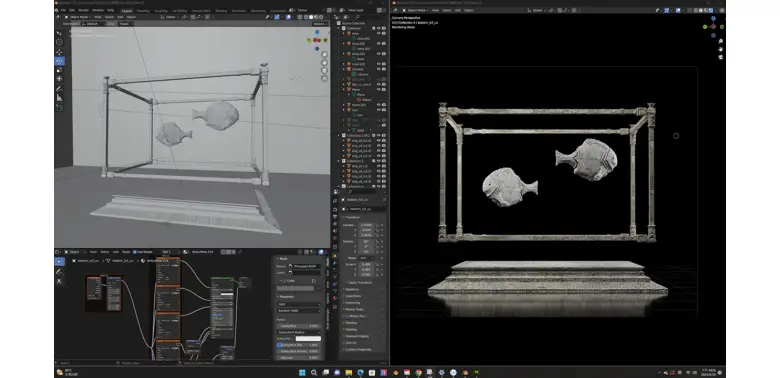This screenshot has height=378, width=780.
Task: Switch to the Modeling workspace tab
Action: point(143,10)
